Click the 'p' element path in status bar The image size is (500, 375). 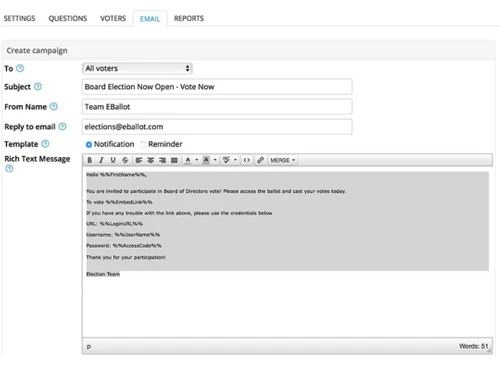point(89,347)
